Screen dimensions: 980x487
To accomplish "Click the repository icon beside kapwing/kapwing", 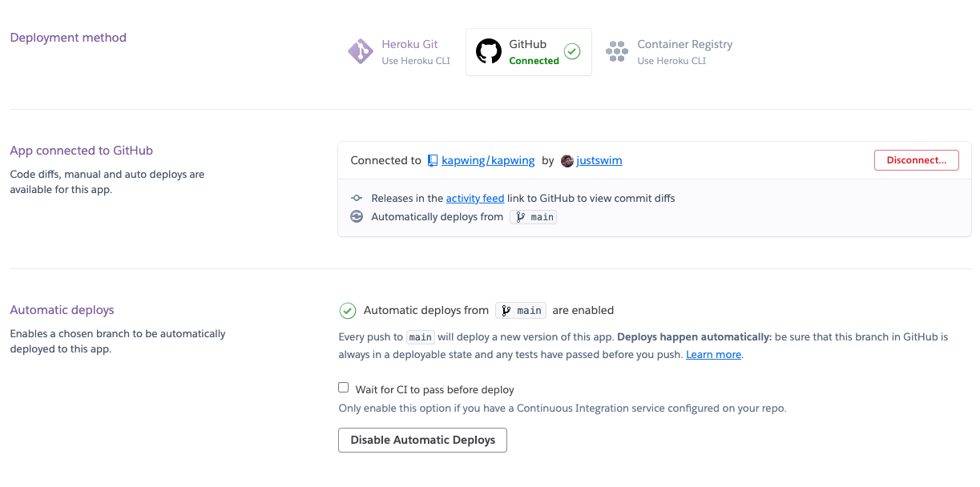I will (433, 161).
